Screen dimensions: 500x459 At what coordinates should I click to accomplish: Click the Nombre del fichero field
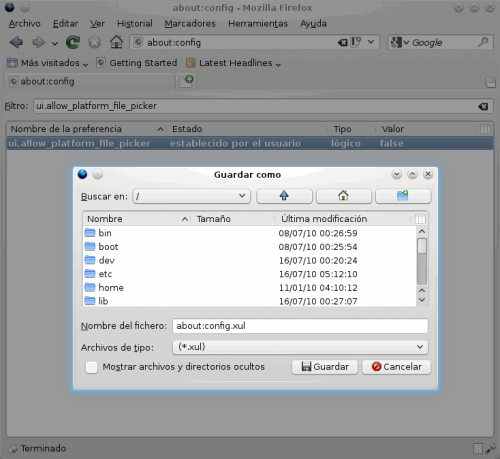300,326
